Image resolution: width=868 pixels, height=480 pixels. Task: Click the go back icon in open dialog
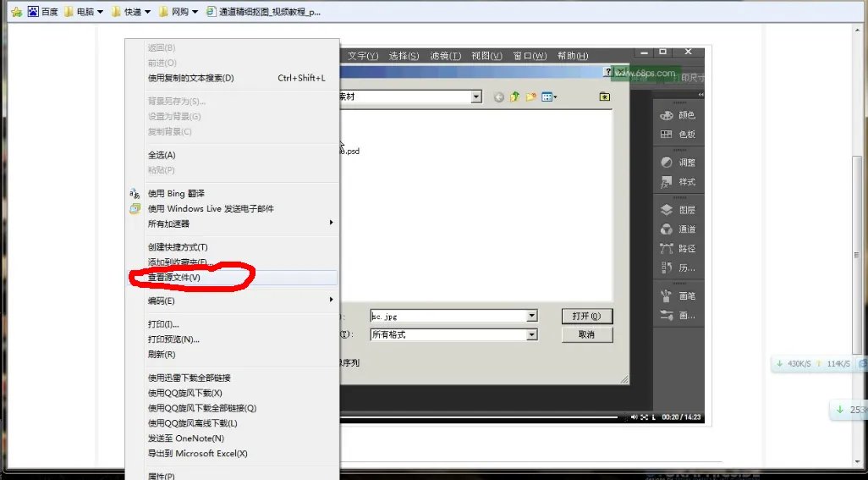point(499,97)
